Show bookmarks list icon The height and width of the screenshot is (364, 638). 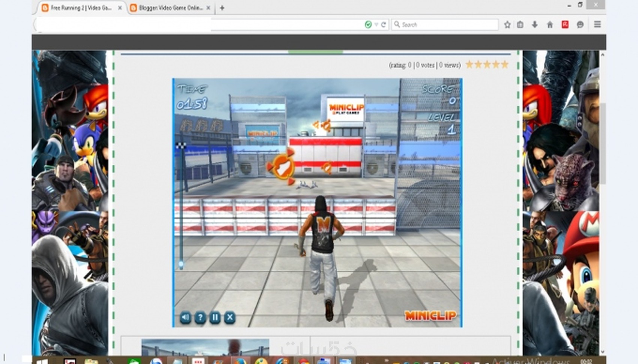520,25
